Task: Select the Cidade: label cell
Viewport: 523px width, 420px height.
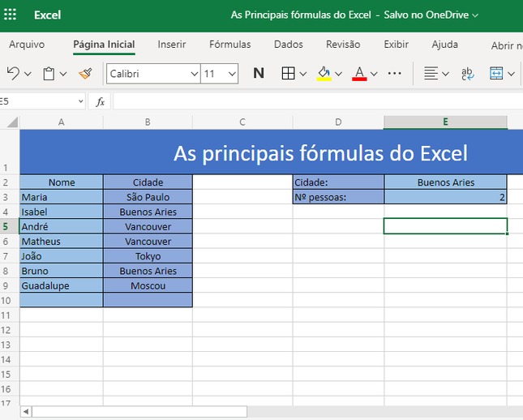Action: pos(338,182)
